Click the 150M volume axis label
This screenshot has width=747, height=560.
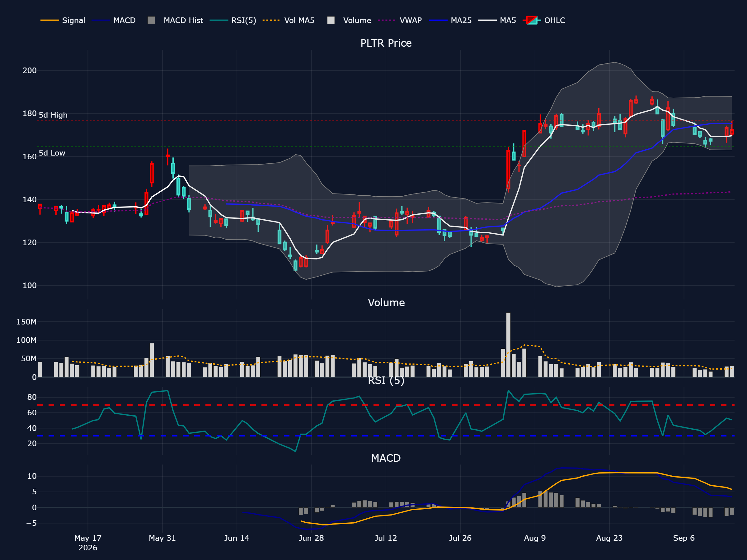tap(26, 322)
